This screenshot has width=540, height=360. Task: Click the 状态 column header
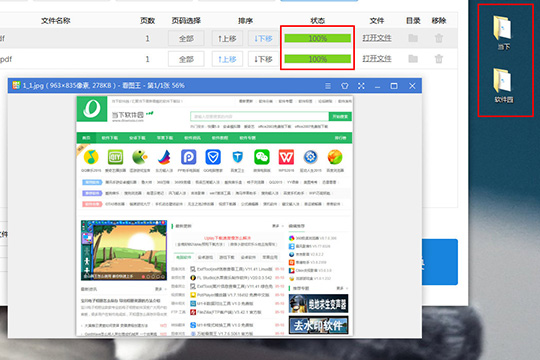[x=318, y=21]
